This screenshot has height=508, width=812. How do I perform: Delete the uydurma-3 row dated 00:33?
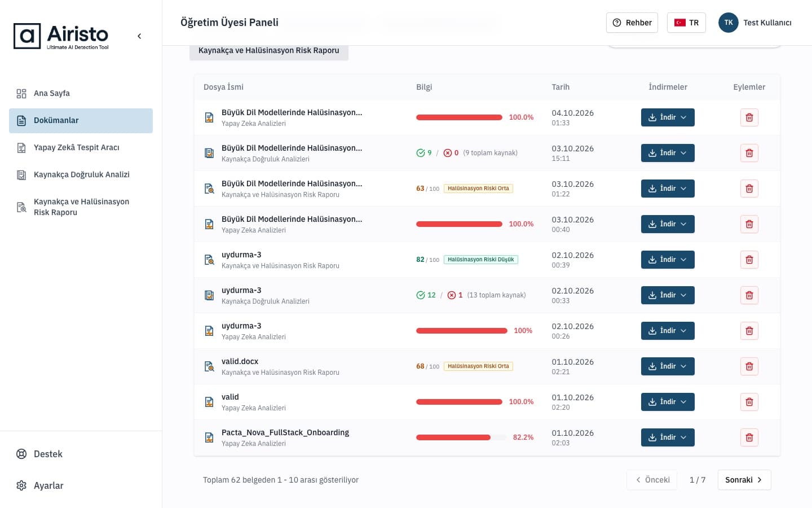pyautogui.click(x=749, y=295)
